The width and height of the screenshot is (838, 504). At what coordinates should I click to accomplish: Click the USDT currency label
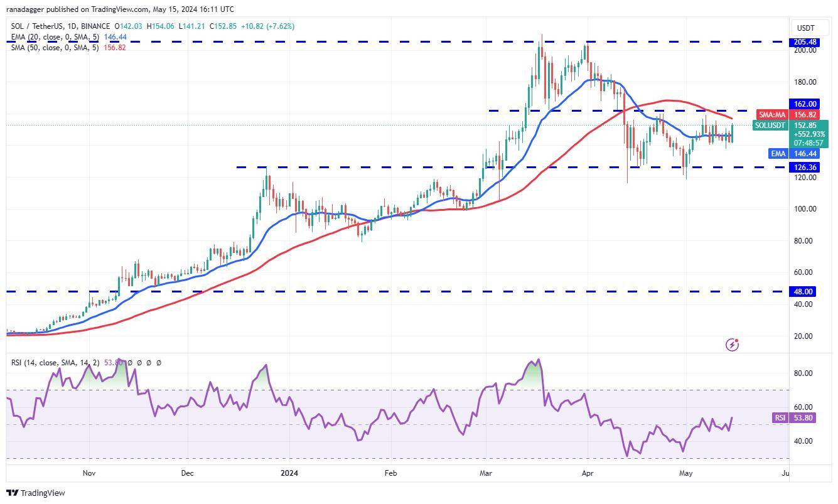[805, 28]
